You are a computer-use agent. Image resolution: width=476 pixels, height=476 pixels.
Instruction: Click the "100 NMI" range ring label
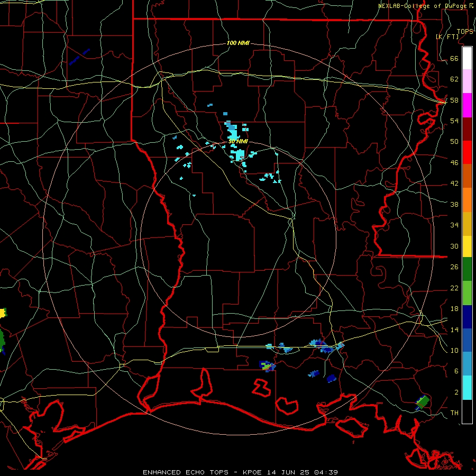(238, 43)
